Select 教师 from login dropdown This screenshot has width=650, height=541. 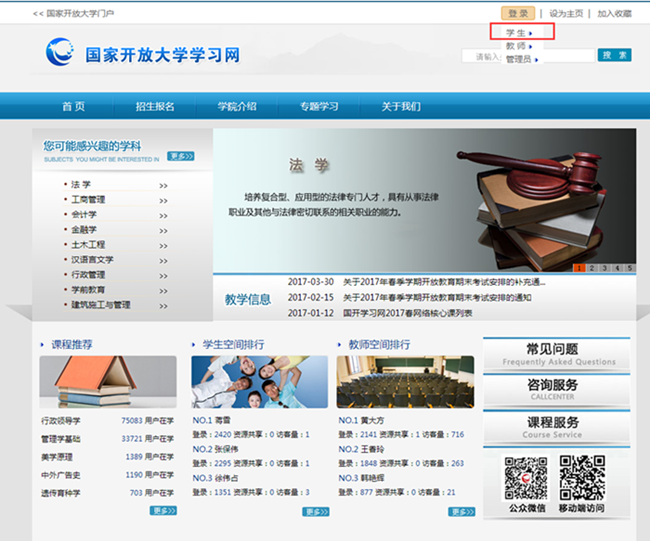tap(519, 46)
